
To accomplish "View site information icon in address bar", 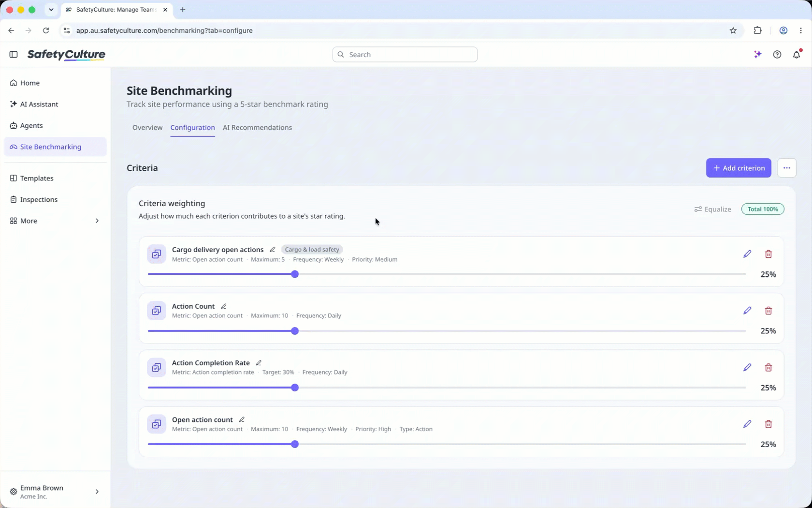I will tap(67, 30).
